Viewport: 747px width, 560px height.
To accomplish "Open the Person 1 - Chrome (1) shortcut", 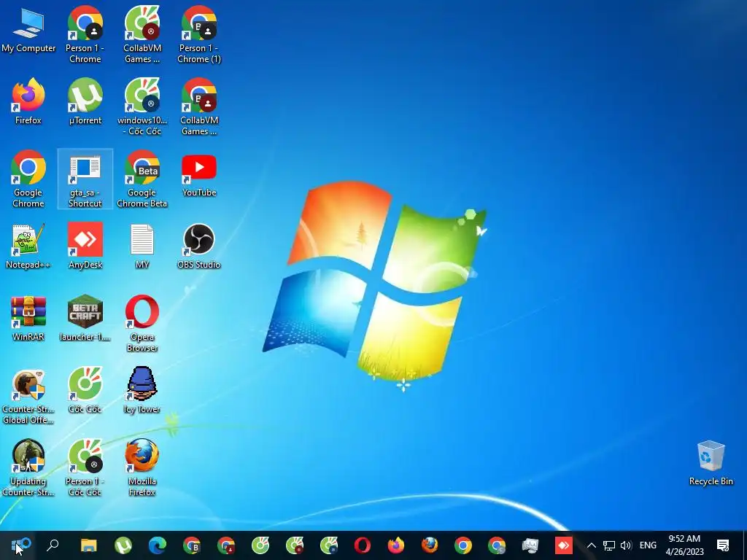I will (199, 34).
